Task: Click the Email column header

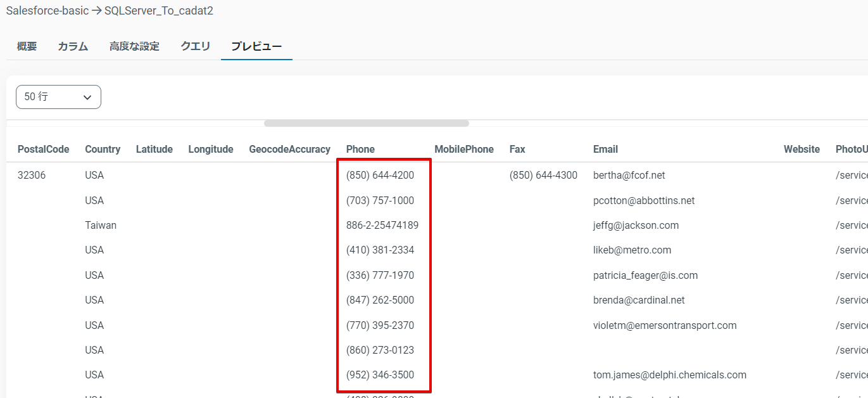Action: tap(605, 150)
